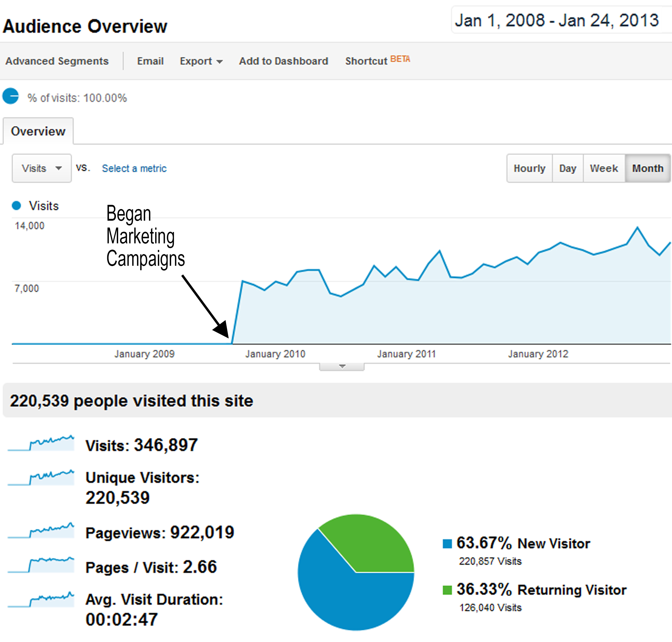The height and width of the screenshot is (642, 672).
Task: Expand the chart annotations drawer arrow
Action: (342, 366)
